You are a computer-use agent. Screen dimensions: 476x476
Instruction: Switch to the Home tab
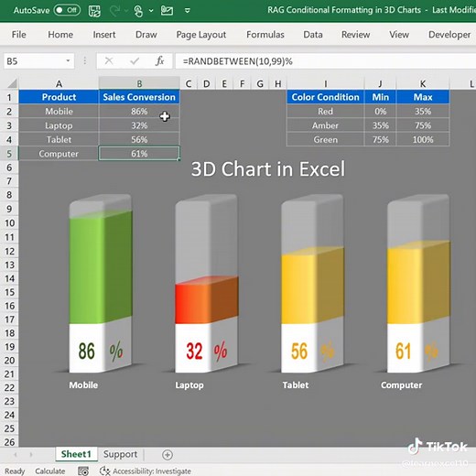pyautogui.click(x=60, y=35)
